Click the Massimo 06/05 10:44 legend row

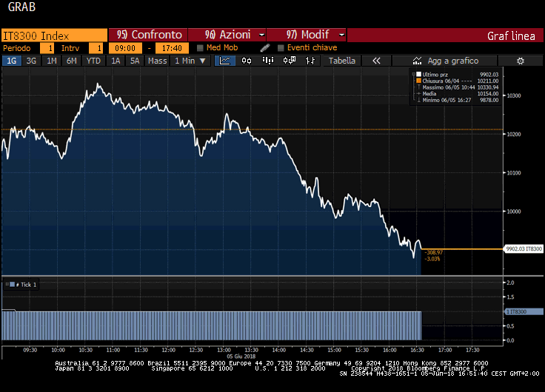coord(457,87)
